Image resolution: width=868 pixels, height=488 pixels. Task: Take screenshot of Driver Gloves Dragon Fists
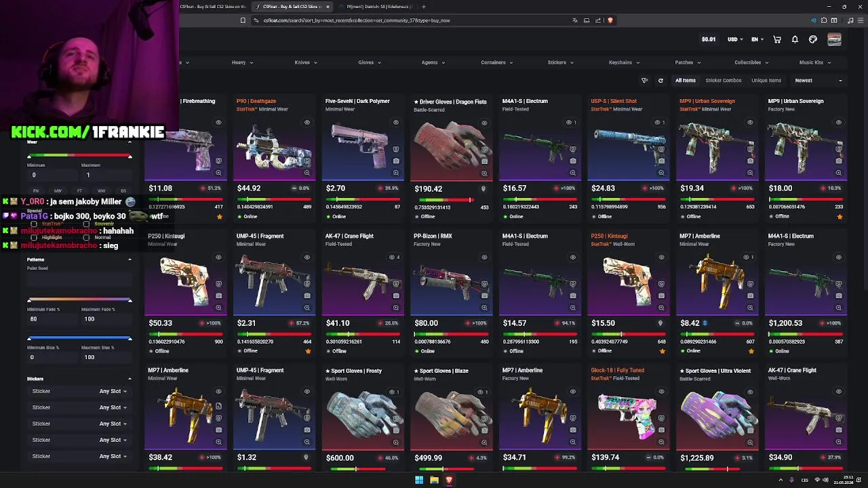coord(484,161)
